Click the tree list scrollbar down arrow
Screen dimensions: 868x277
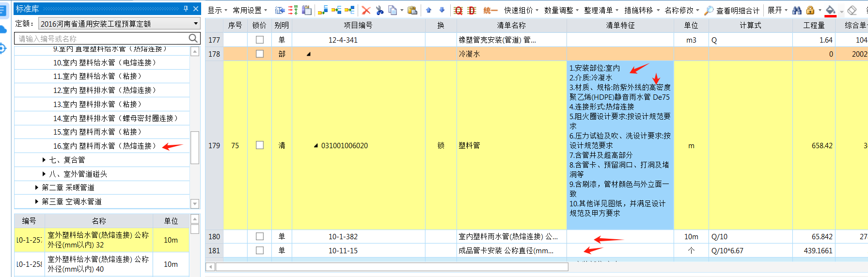pyautogui.click(x=195, y=204)
